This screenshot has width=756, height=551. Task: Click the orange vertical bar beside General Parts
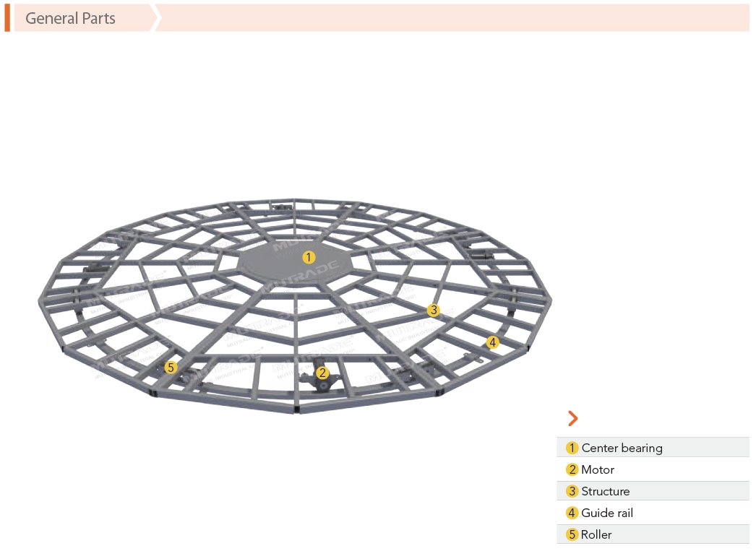coord(7,18)
